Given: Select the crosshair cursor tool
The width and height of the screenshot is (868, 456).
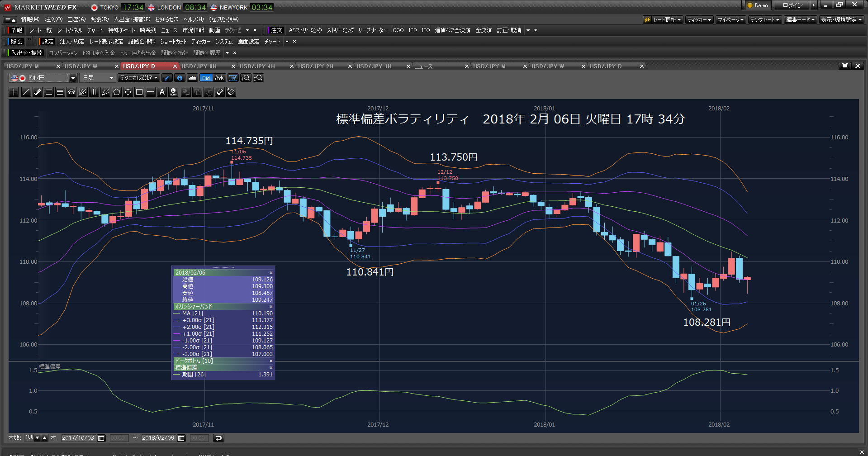Looking at the screenshot, I should click(x=14, y=92).
